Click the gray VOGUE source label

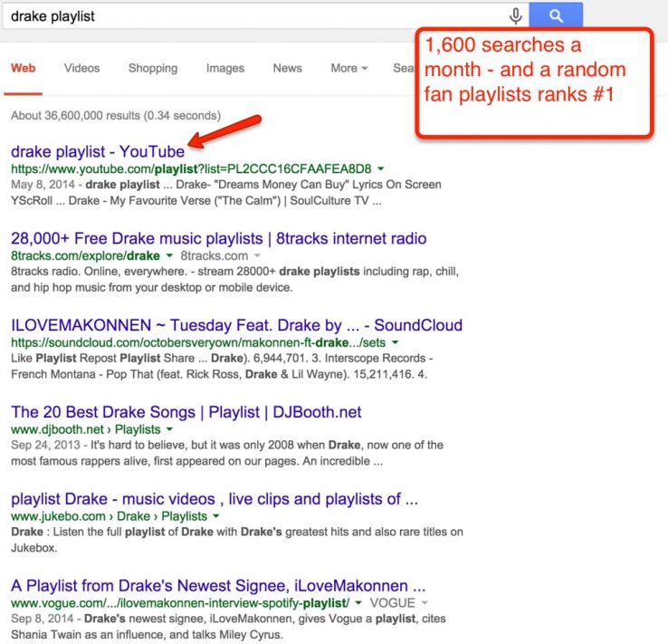pos(392,602)
